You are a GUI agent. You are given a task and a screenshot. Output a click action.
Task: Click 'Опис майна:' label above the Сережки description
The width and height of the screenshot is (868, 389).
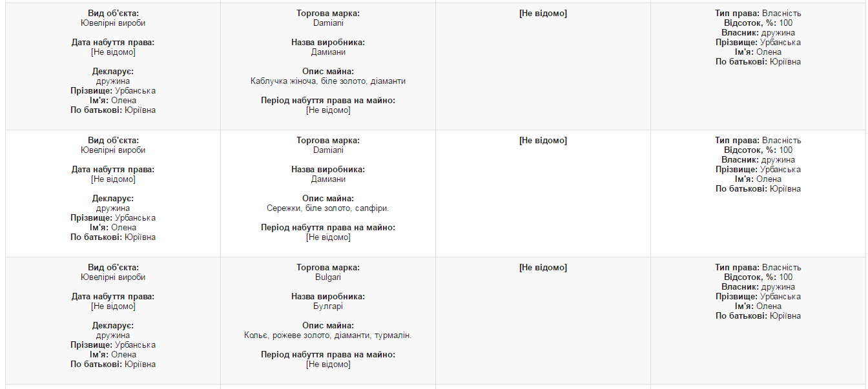(328, 199)
